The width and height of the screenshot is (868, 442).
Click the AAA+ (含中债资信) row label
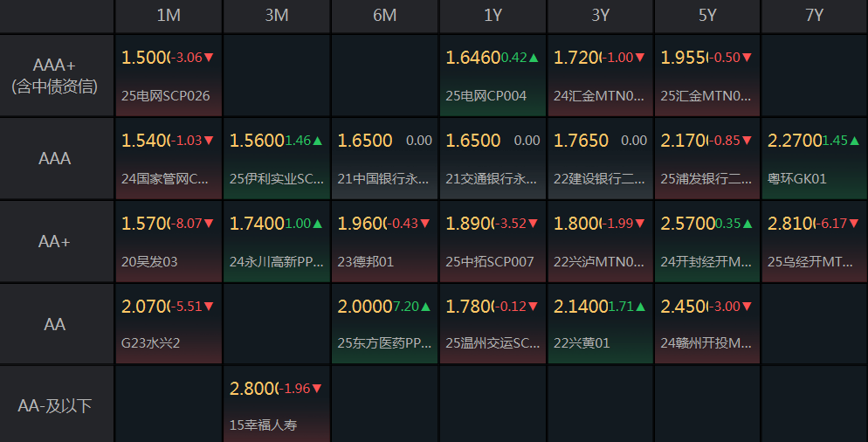[x=55, y=75]
